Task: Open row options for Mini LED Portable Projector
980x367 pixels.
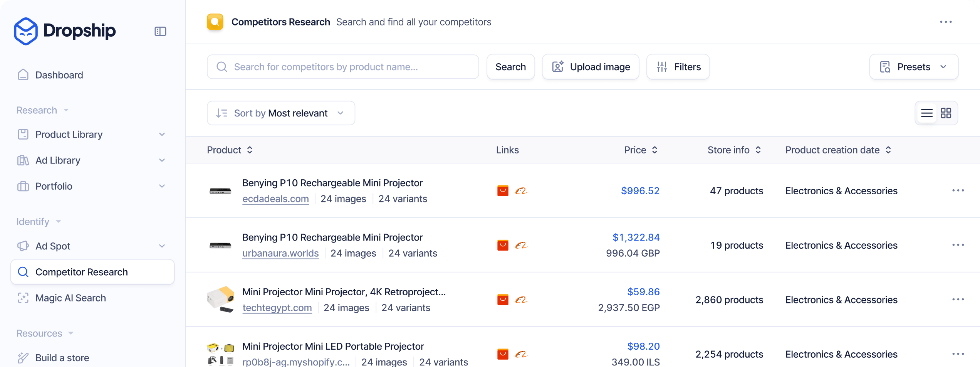Action: pyautogui.click(x=958, y=354)
